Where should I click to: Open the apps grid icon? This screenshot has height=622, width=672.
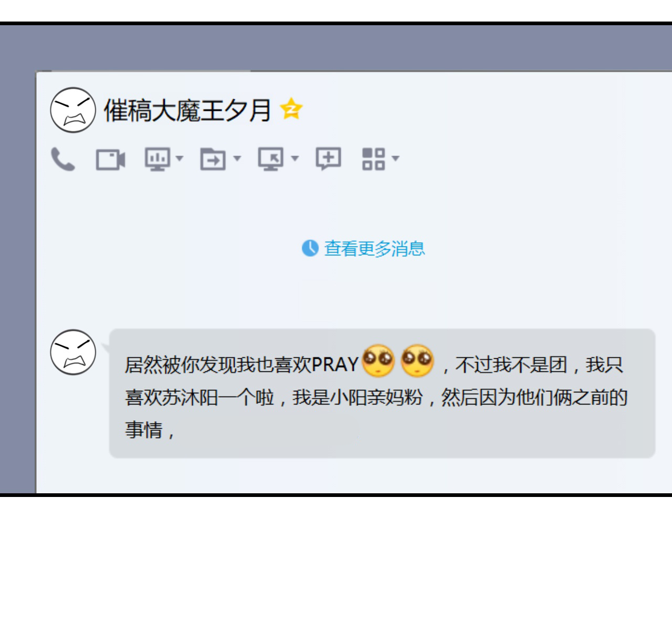point(373,159)
